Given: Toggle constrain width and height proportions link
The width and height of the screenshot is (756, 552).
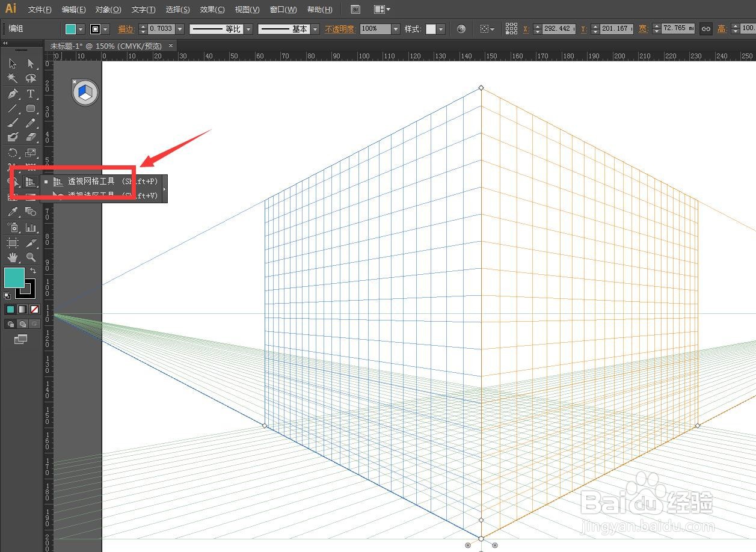Looking at the screenshot, I should click(x=705, y=29).
